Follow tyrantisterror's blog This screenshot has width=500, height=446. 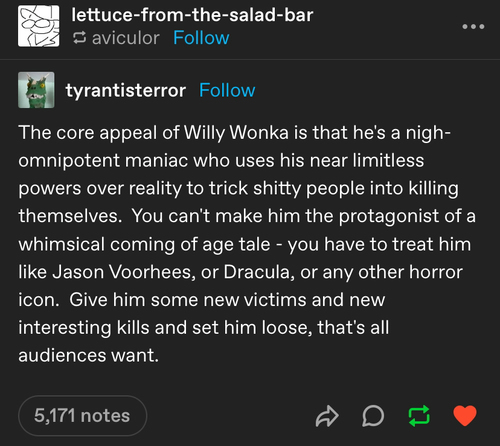tap(227, 90)
